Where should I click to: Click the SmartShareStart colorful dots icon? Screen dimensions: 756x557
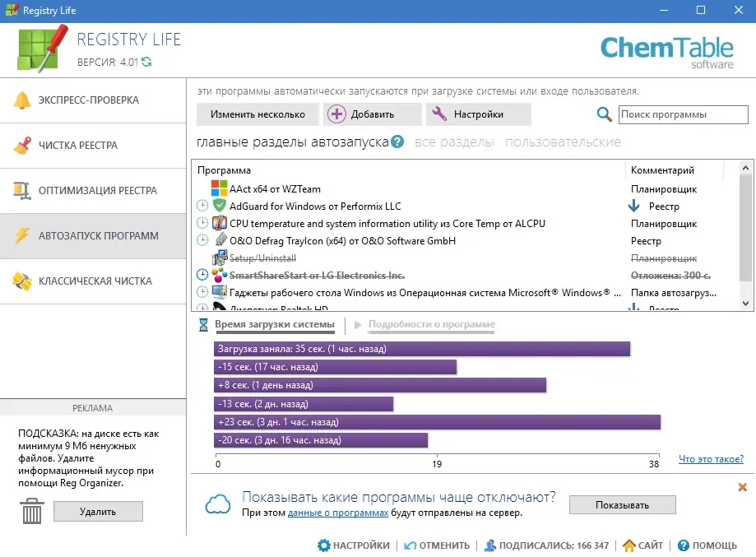pos(220,275)
